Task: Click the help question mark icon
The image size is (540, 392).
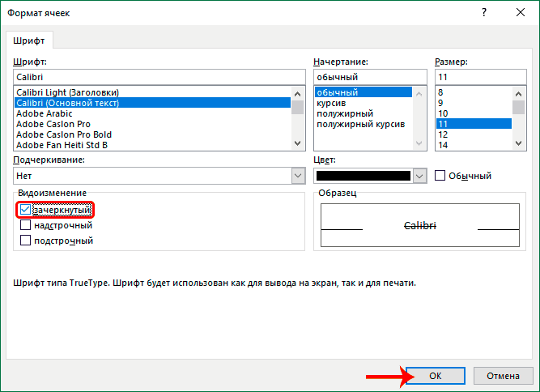Action: click(484, 13)
